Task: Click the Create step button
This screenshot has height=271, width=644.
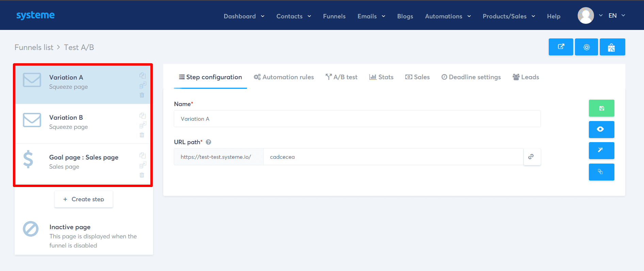Action: click(84, 199)
